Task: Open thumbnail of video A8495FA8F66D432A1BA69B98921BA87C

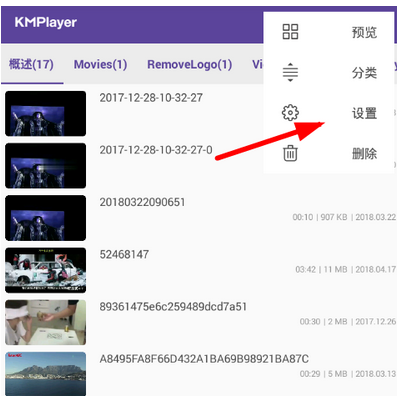Action: coord(45,374)
